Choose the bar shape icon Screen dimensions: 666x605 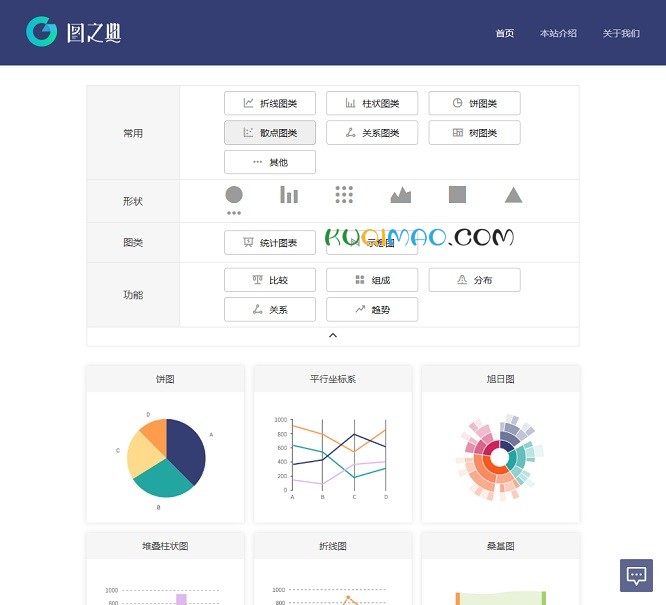pyautogui.click(x=289, y=195)
